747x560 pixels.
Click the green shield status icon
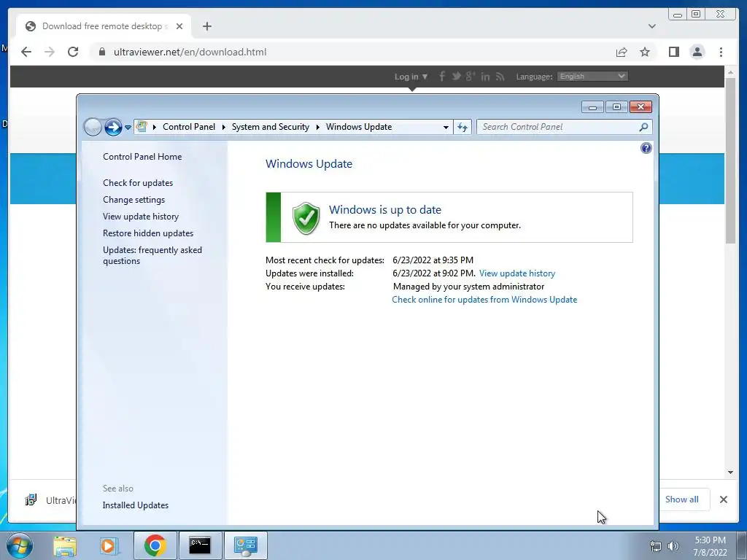[306, 218]
